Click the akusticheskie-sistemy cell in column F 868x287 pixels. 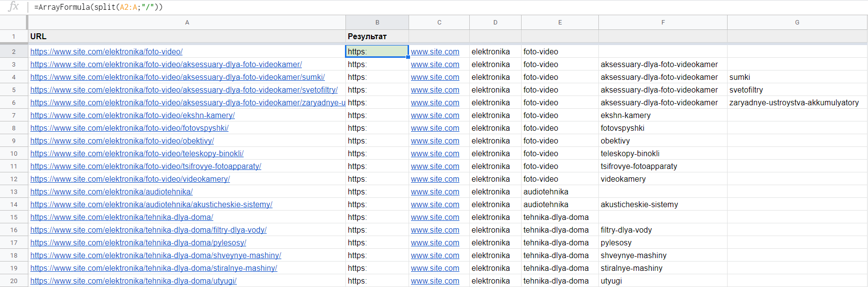pyautogui.click(x=663, y=204)
